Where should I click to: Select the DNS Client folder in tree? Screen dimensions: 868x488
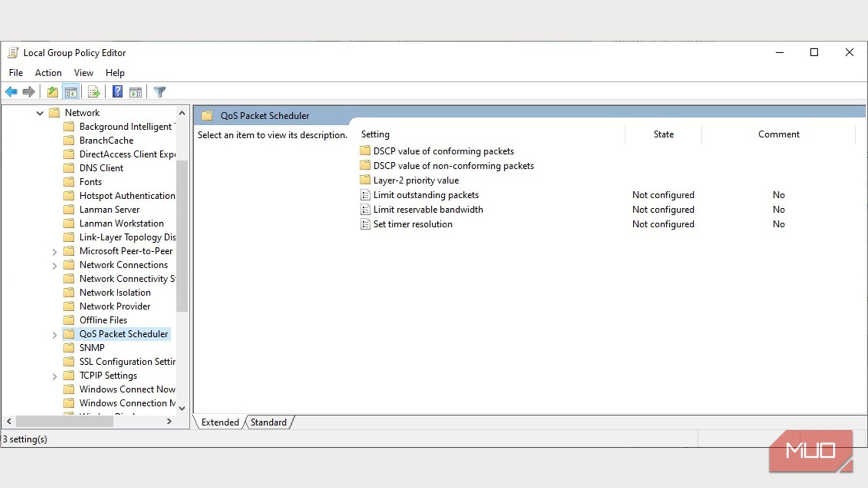coord(101,168)
